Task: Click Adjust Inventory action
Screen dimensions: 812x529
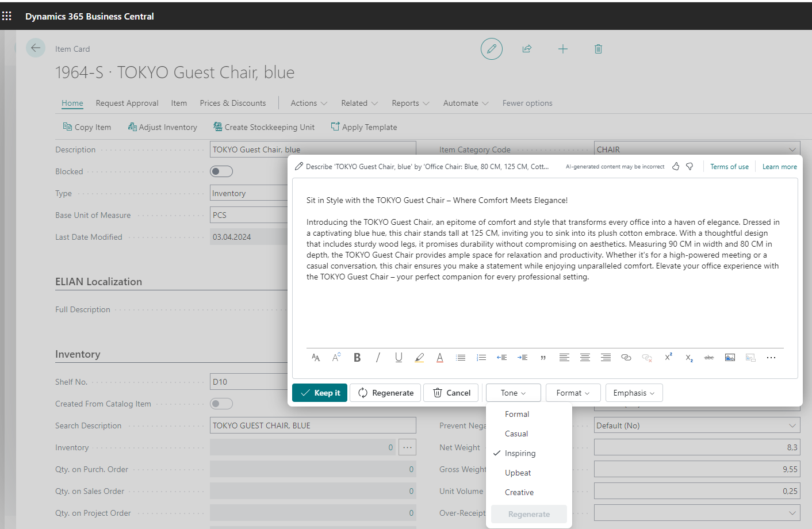Action: pyautogui.click(x=163, y=127)
